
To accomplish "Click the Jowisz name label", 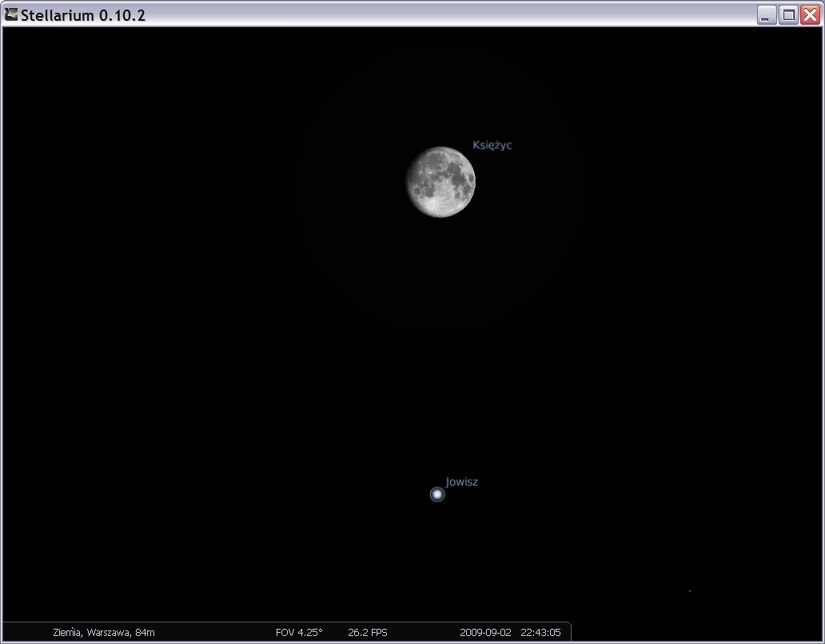I will click(462, 482).
